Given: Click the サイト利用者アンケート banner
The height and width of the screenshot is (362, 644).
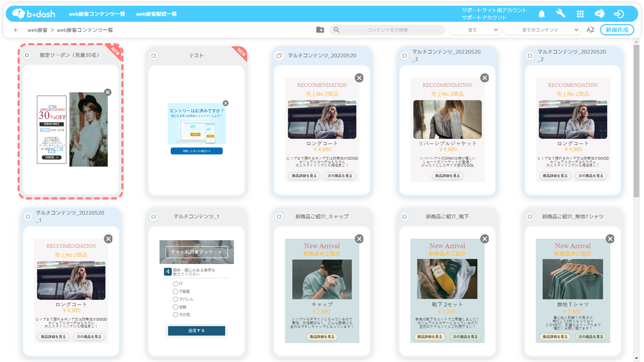Looking at the screenshot, I should click(196, 252).
